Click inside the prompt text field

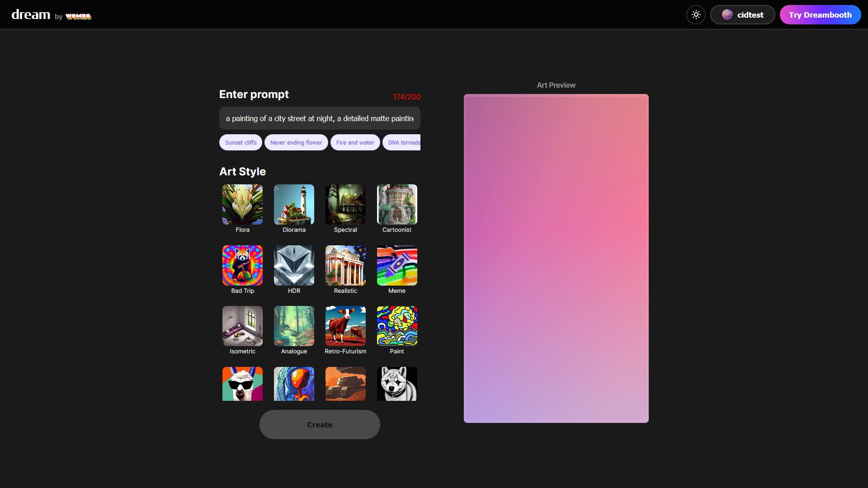click(319, 118)
